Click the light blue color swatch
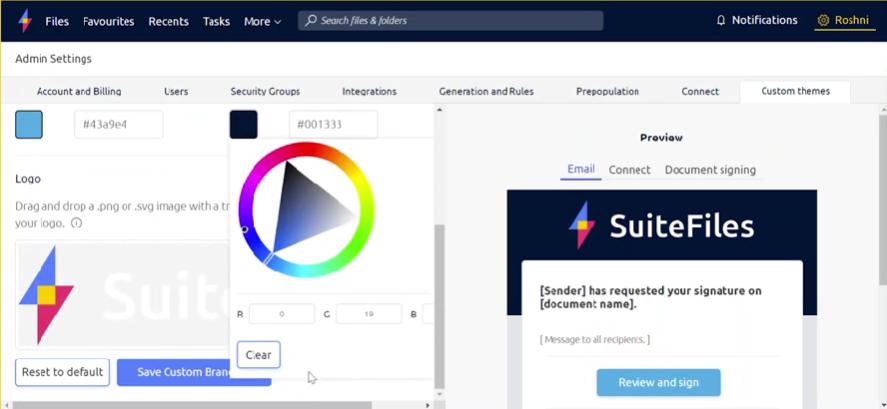 [x=29, y=124]
